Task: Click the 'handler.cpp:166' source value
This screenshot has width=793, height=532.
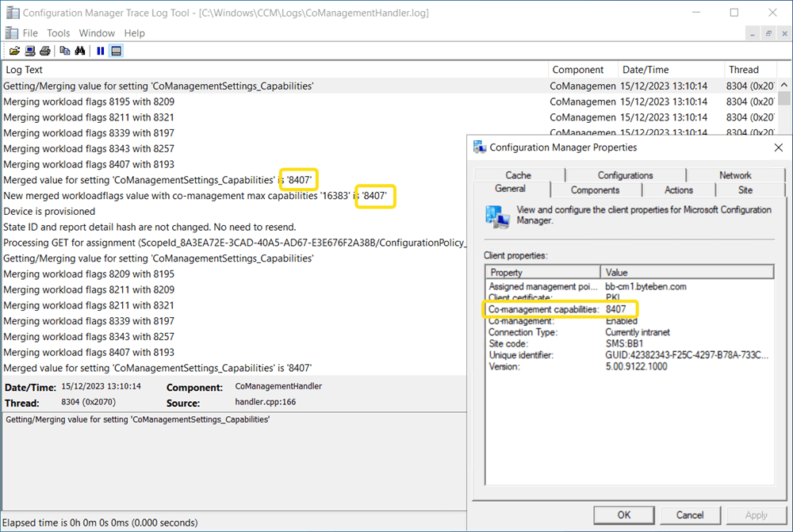Action: pos(266,402)
